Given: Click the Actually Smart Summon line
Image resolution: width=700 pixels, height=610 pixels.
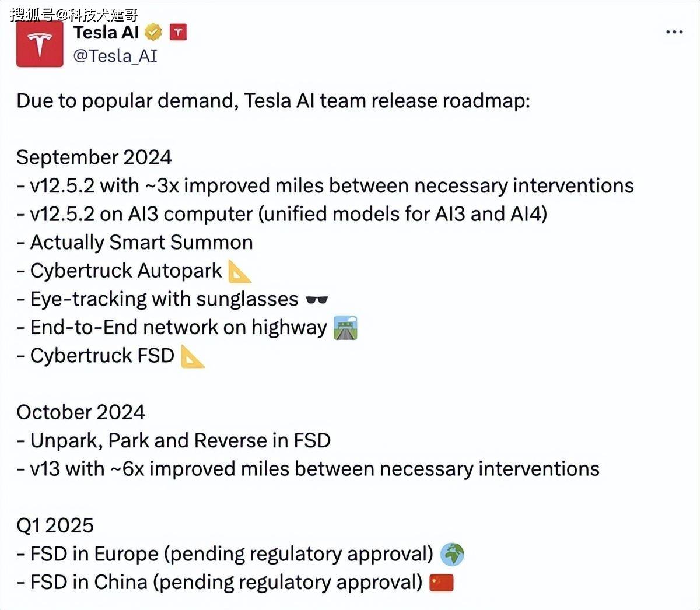Looking at the screenshot, I should click(x=135, y=243).
